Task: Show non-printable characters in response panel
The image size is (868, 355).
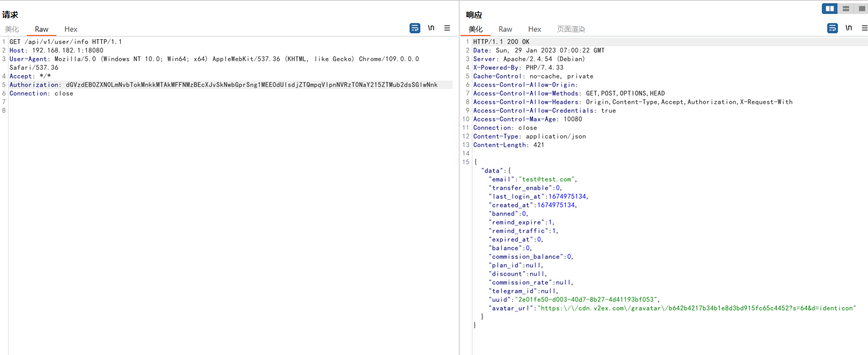Action: 849,28
